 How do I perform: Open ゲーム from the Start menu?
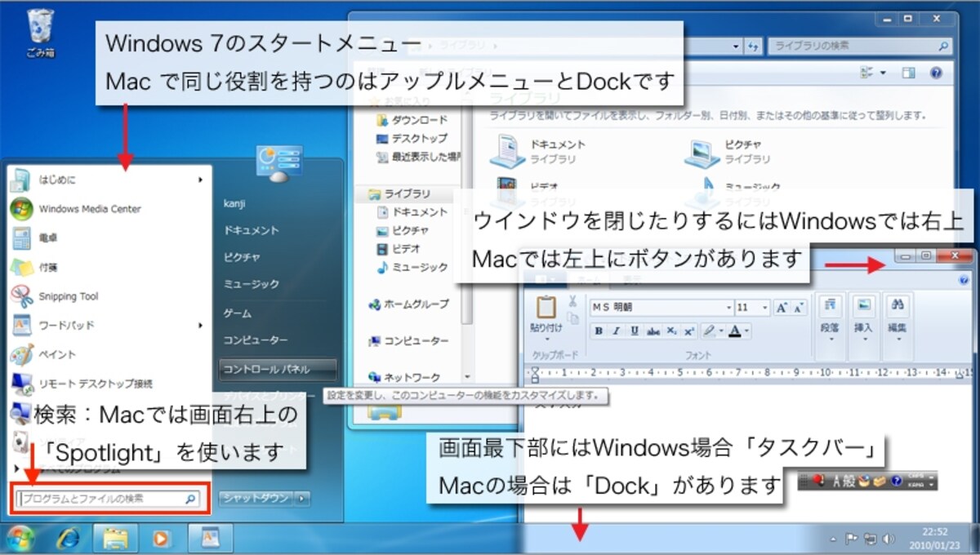pos(238,313)
